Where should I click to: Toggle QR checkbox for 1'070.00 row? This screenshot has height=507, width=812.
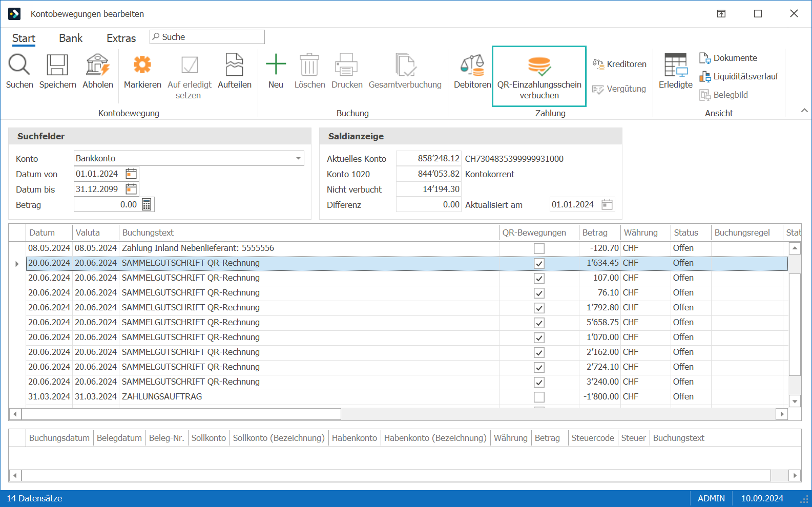click(539, 338)
